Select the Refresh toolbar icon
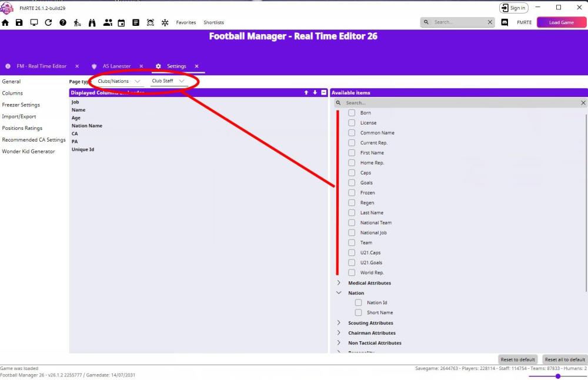The height and width of the screenshot is (380, 588). point(48,22)
